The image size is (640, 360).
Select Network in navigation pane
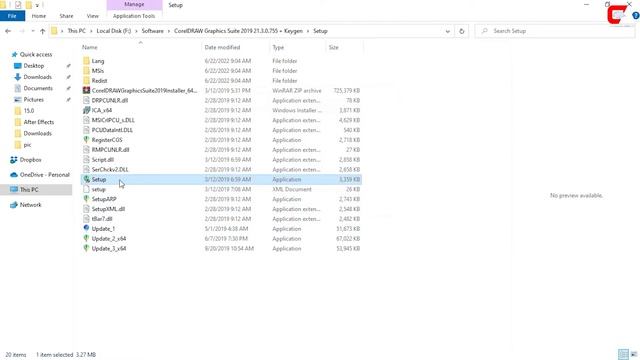pyautogui.click(x=30, y=205)
